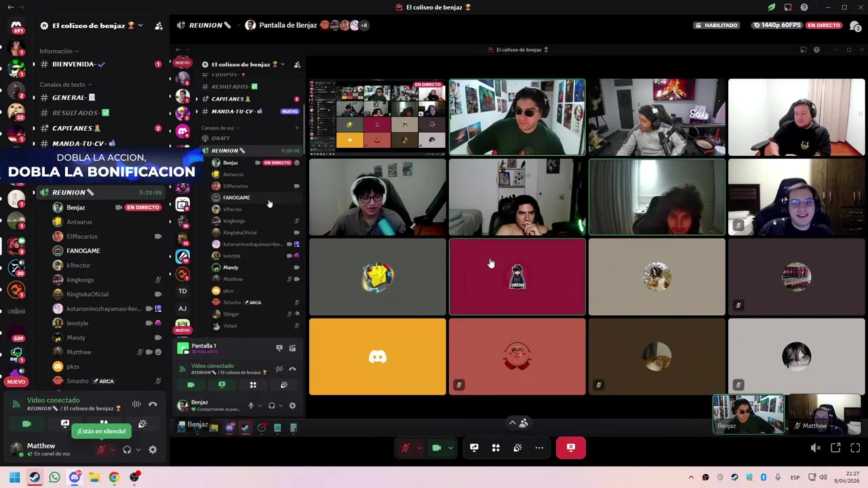The width and height of the screenshot is (868, 488).
Task: Click the NUEVO pill at server list bottom
Action: (16, 382)
